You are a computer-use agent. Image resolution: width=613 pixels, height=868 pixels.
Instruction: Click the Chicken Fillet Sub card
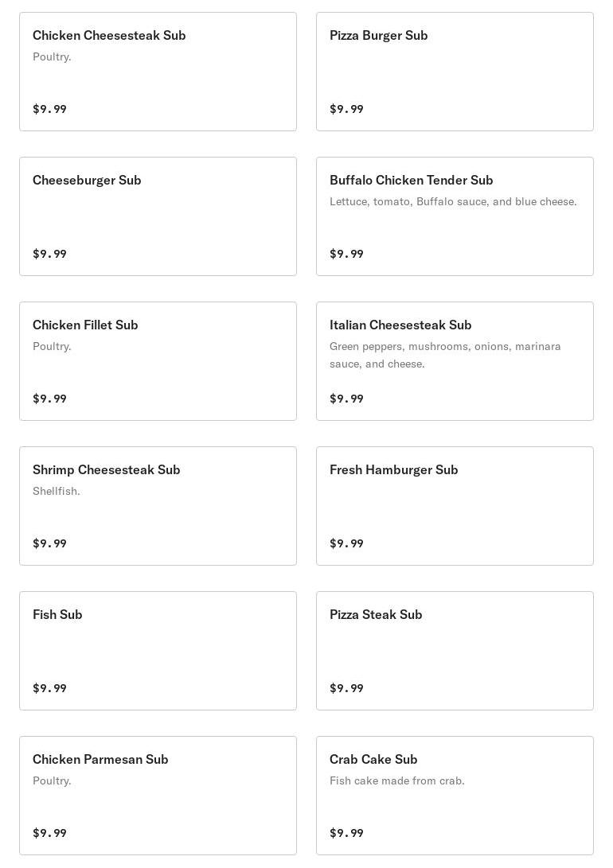coord(158,361)
